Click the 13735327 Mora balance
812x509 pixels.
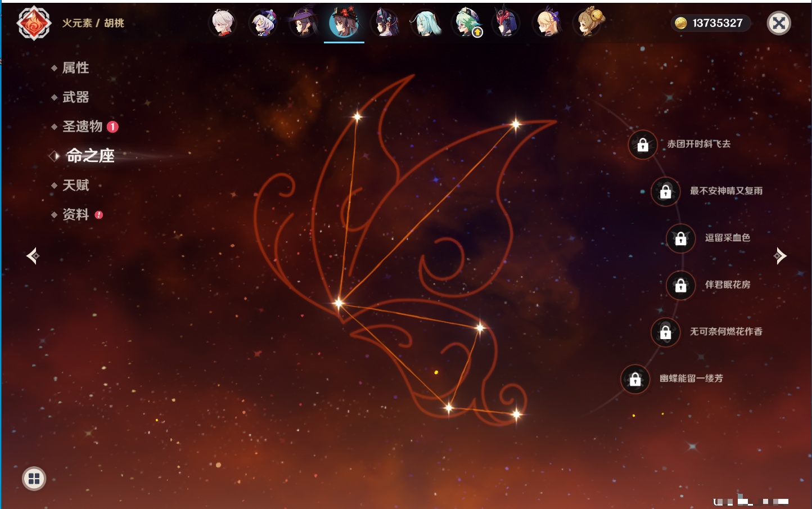point(718,23)
